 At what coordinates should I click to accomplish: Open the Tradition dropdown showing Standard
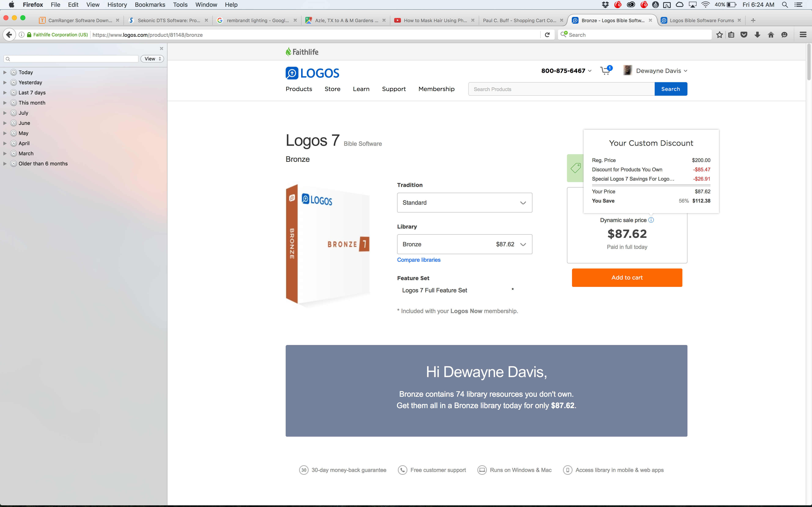[x=464, y=203]
